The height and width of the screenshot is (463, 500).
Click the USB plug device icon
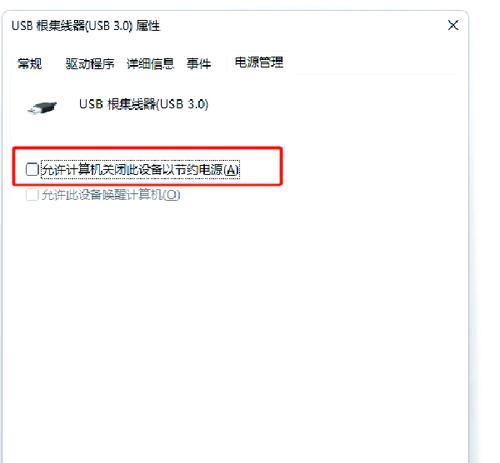click(42, 108)
